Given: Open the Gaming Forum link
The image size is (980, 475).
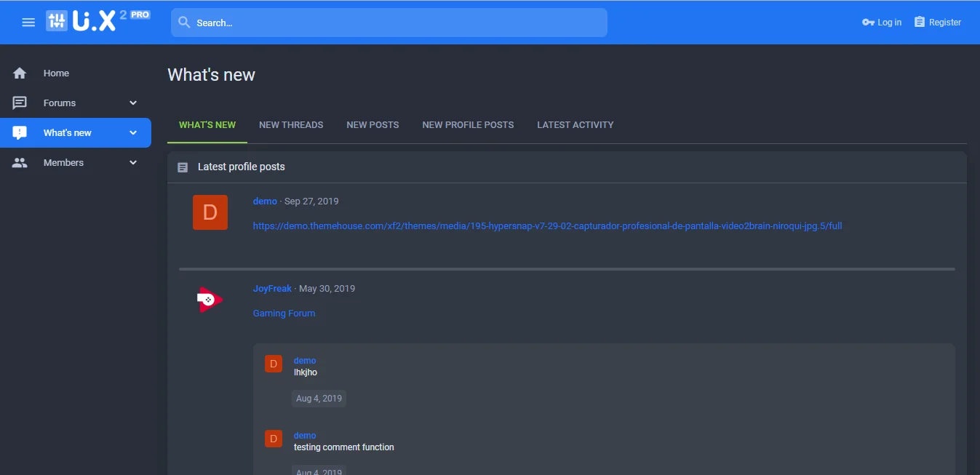Looking at the screenshot, I should 284,314.
